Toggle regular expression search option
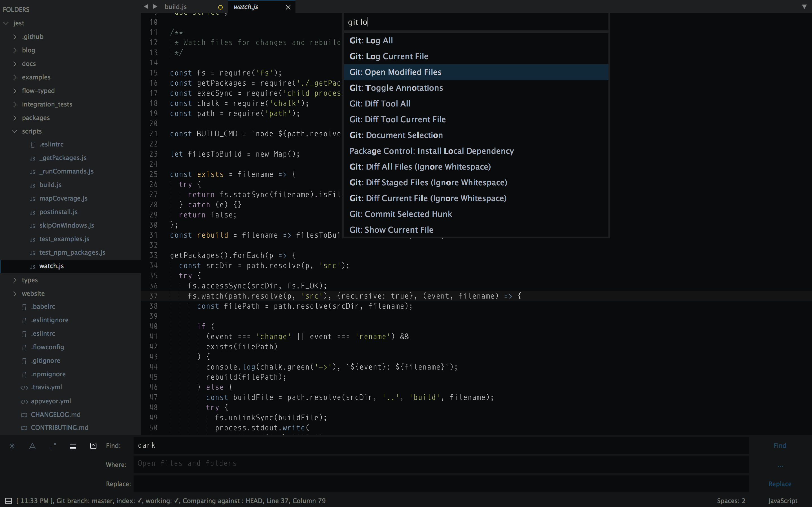 tap(12, 446)
